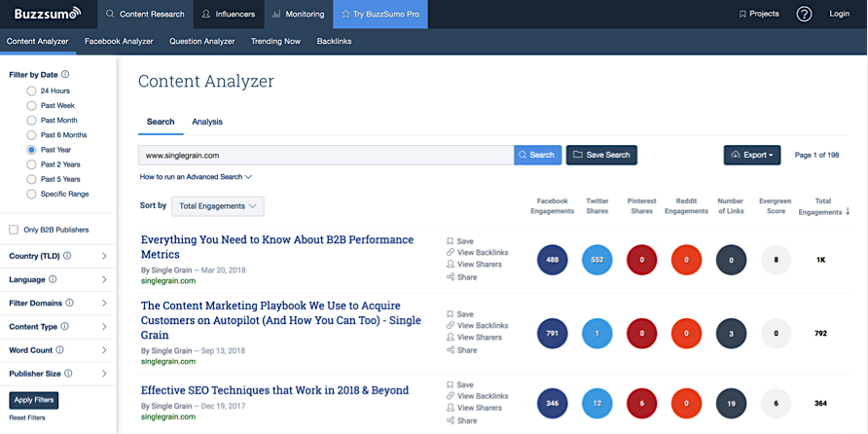Expand How to run an Advanced Search

[x=196, y=176]
